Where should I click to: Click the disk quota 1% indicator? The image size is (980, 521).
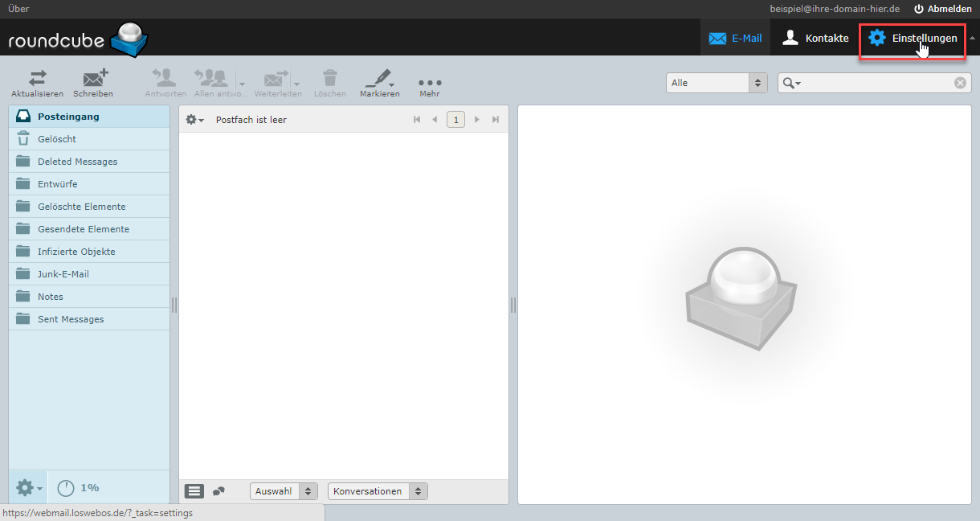(79, 487)
